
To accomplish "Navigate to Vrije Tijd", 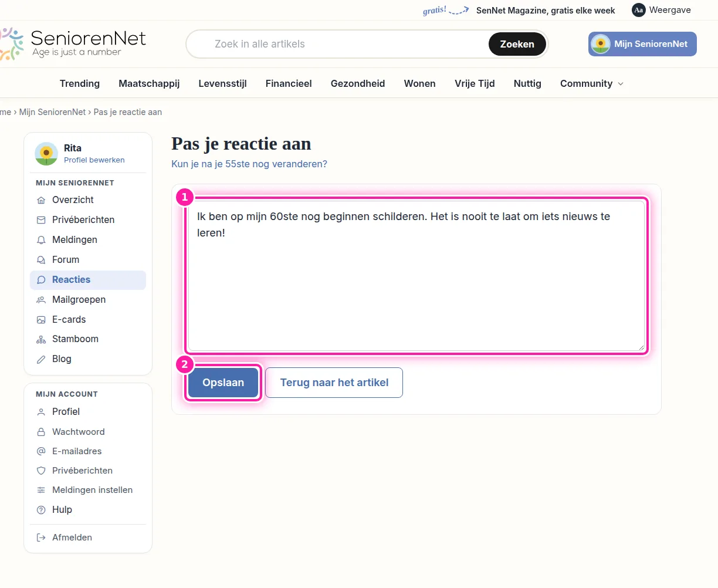I will click(x=475, y=83).
